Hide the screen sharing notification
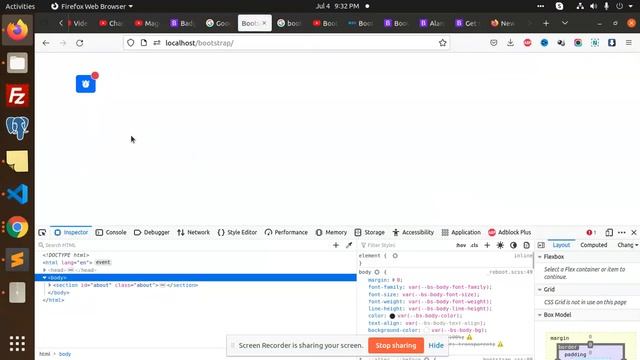The image size is (640, 360). pyautogui.click(x=436, y=346)
